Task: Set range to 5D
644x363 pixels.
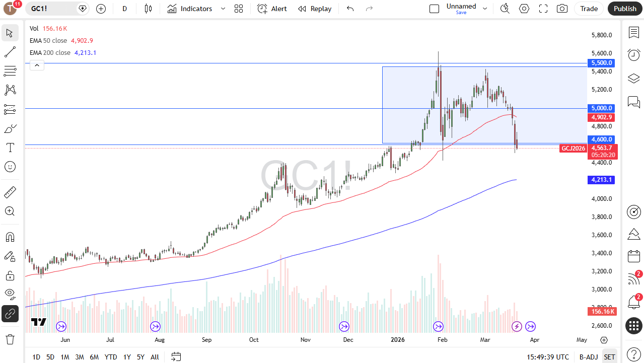Action: (x=50, y=357)
